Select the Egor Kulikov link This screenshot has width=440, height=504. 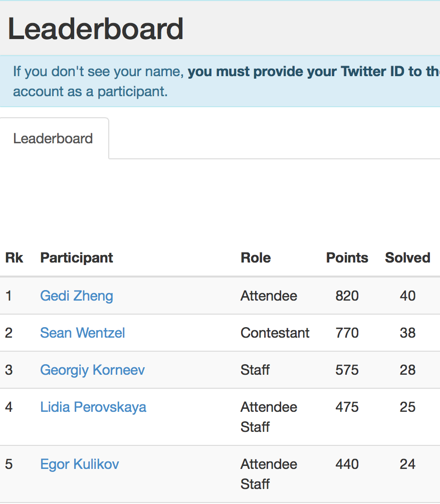tap(80, 464)
